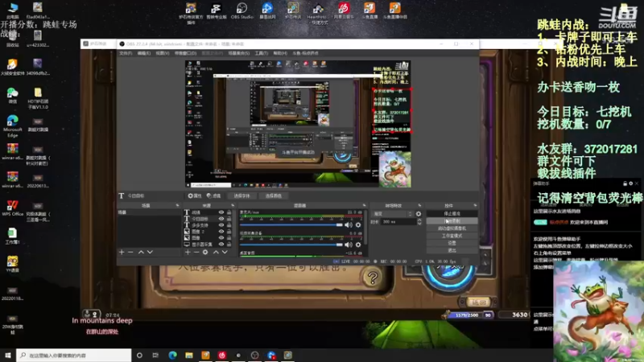Open the 停靠窗口(D) menu

[x=185, y=53]
